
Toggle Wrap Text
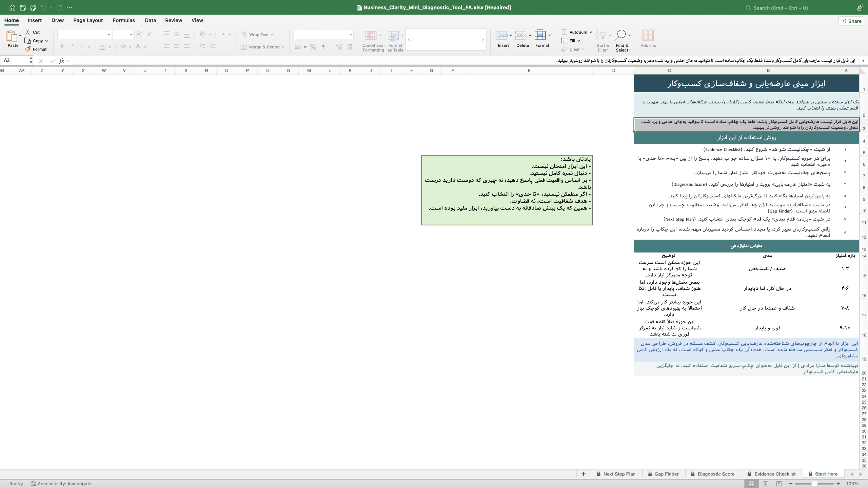(257, 35)
